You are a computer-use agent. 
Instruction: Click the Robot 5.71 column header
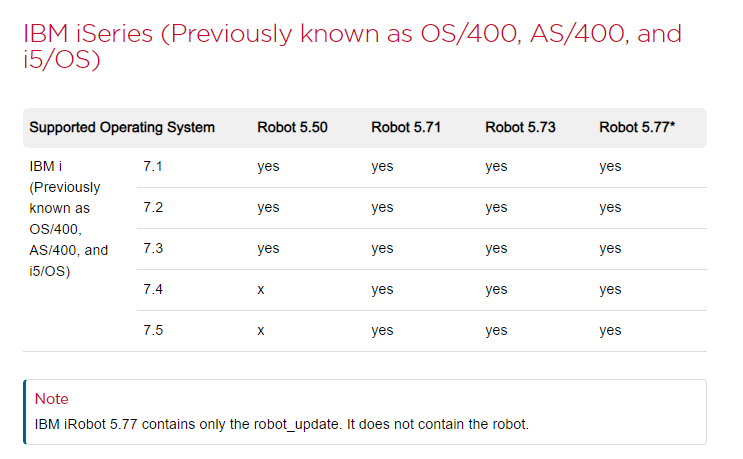[x=406, y=127]
